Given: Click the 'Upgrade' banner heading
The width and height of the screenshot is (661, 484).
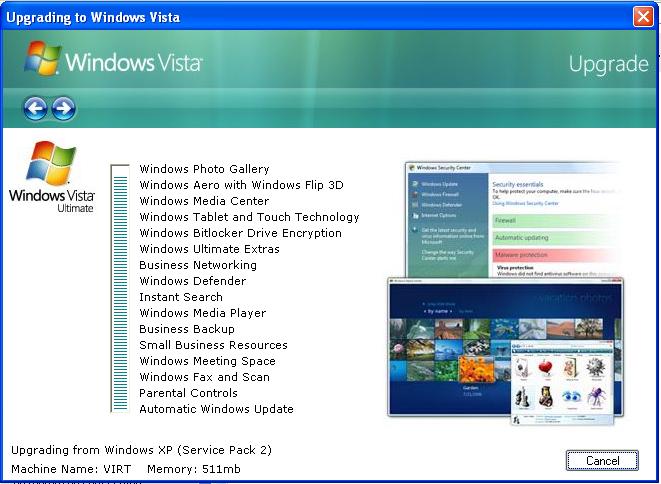Looking at the screenshot, I should coord(609,65).
